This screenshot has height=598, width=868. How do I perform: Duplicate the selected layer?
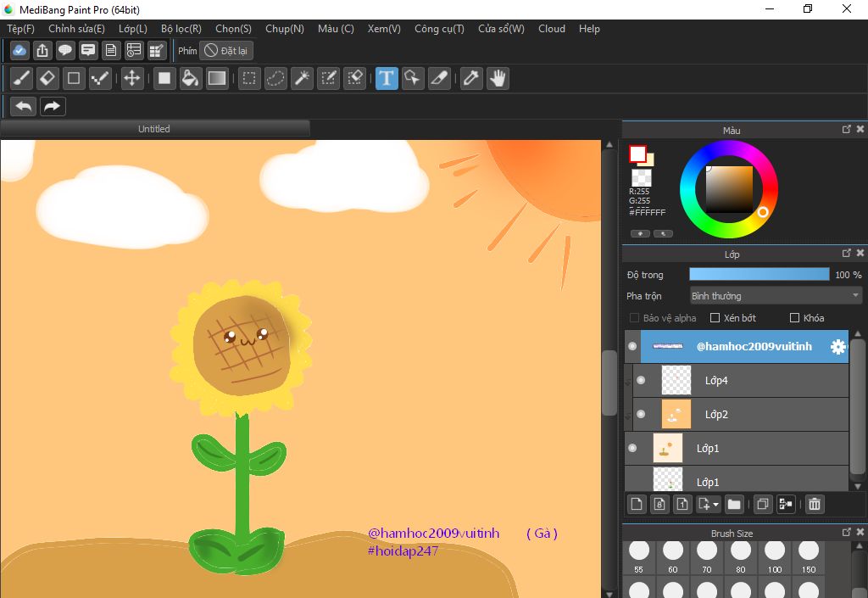point(763,504)
